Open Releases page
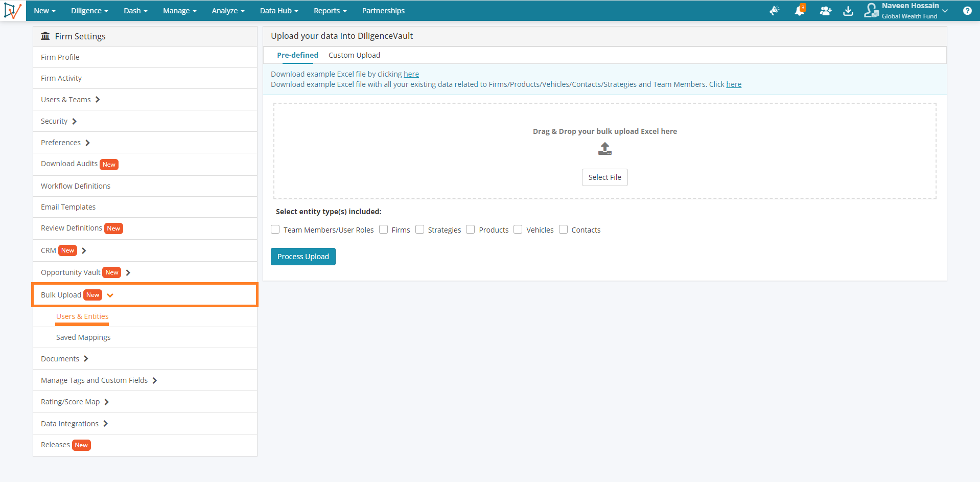This screenshot has height=482, width=980. point(55,445)
